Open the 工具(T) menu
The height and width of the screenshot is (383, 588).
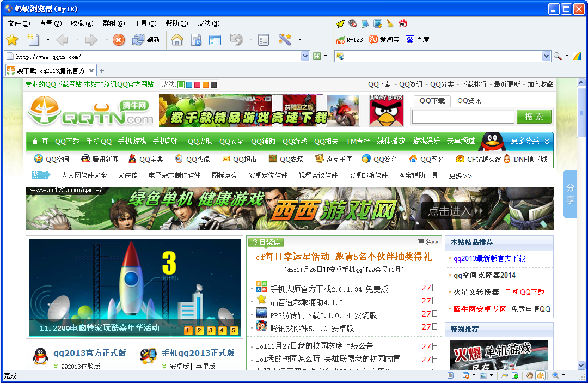coord(145,23)
